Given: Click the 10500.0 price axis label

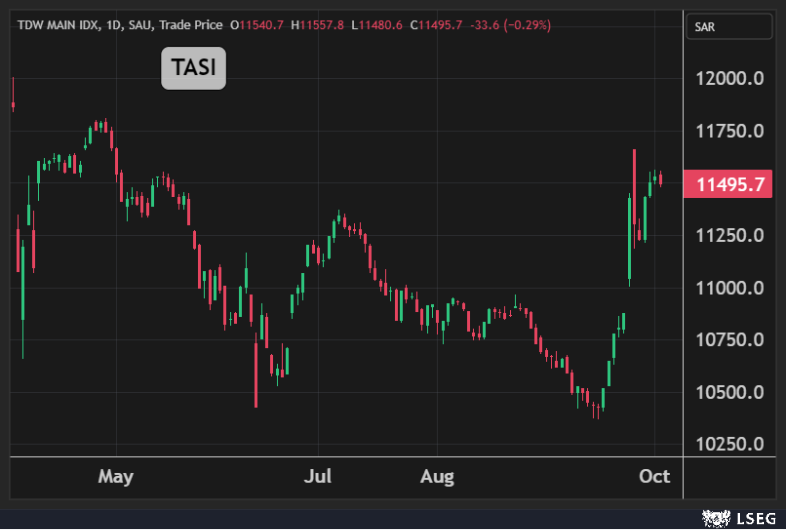Looking at the screenshot, I should (731, 391).
